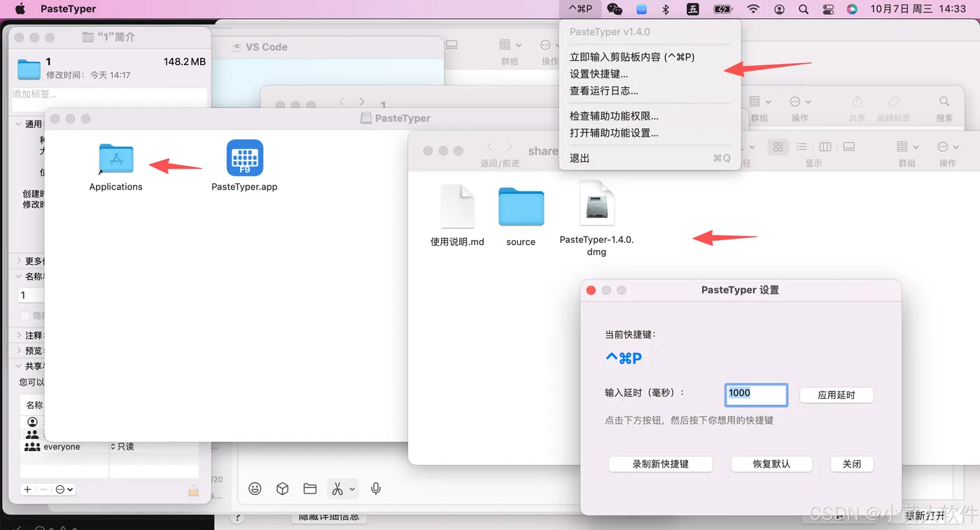Switch share window to column view
Screen dimensions: 980x530
point(825,147)
